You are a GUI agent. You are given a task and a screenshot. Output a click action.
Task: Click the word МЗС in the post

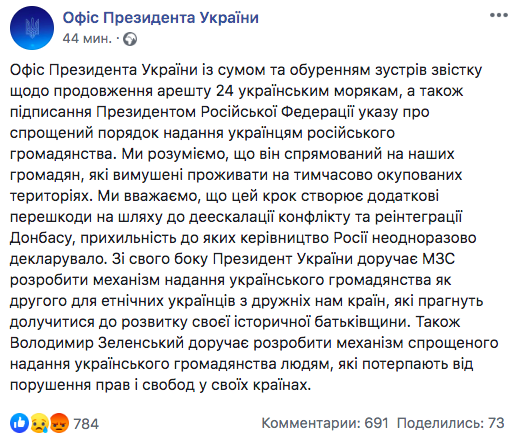[x=439, y=259]
